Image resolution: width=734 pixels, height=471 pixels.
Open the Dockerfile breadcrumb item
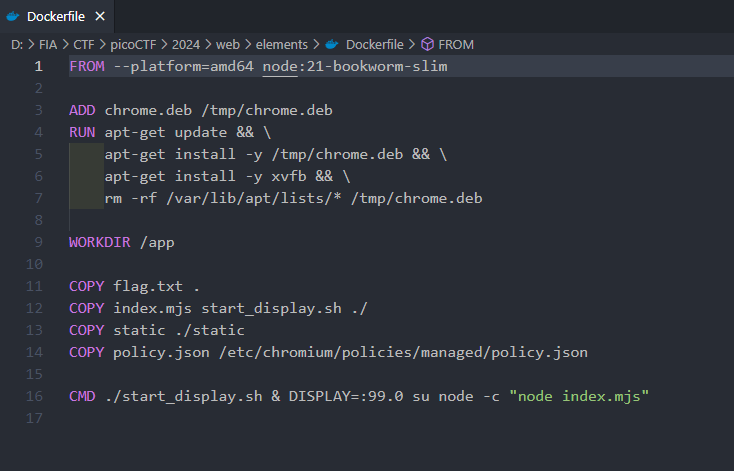pos(374,44)
